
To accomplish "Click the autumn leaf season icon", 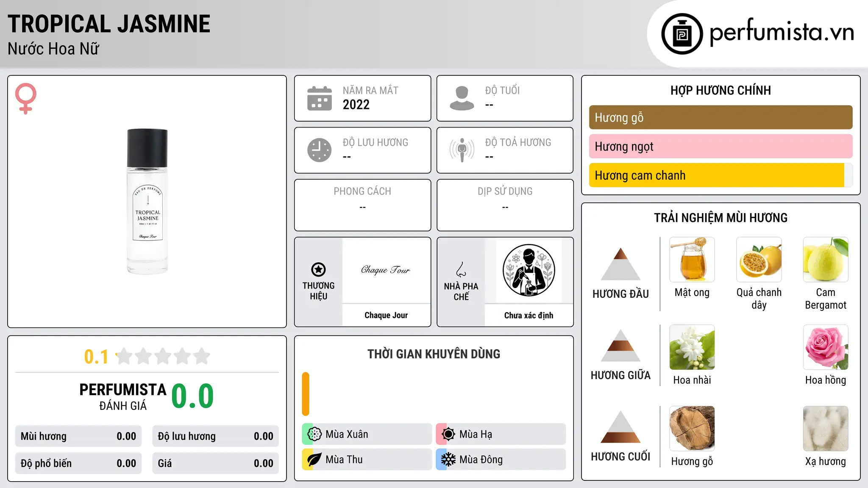I will (x=314, y=460).
